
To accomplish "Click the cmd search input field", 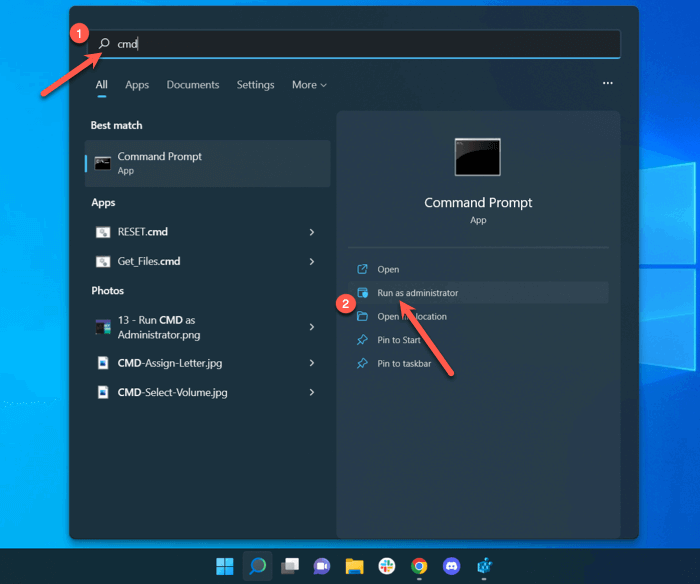I will pyautogui.click(x=354, y=44).
